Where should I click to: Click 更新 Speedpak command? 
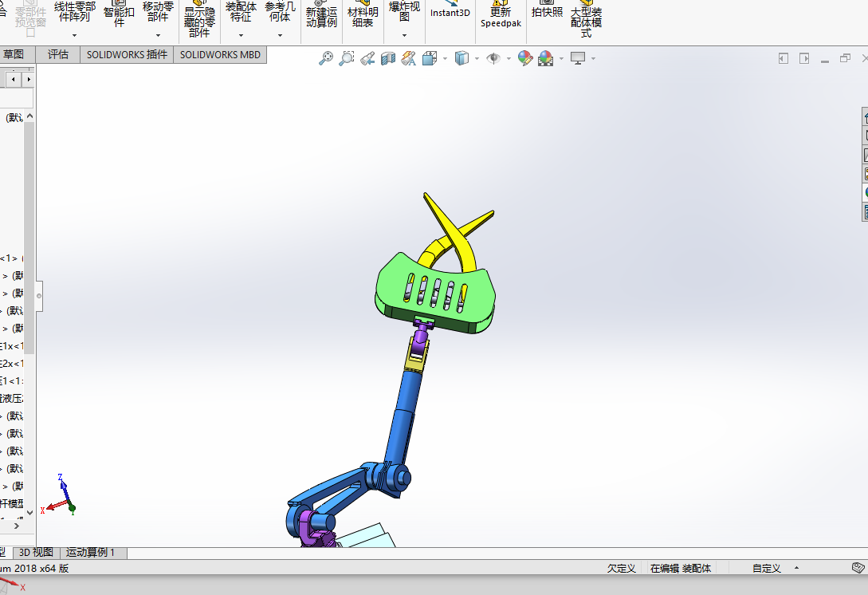coord(501,14)
